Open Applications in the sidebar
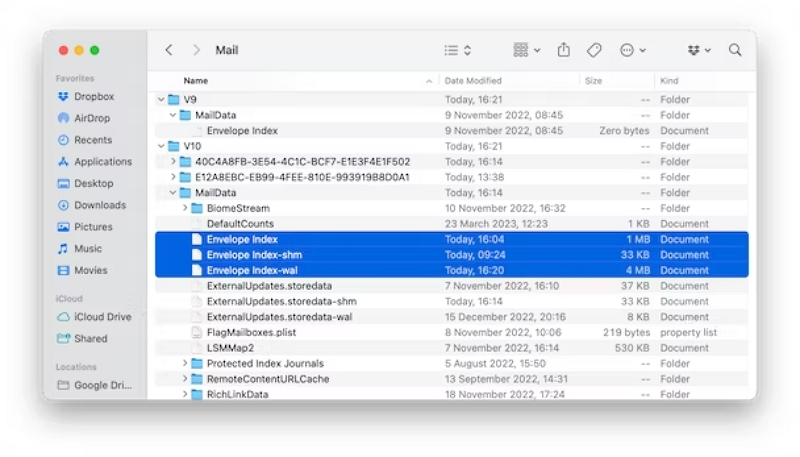 tap(94, 162)
